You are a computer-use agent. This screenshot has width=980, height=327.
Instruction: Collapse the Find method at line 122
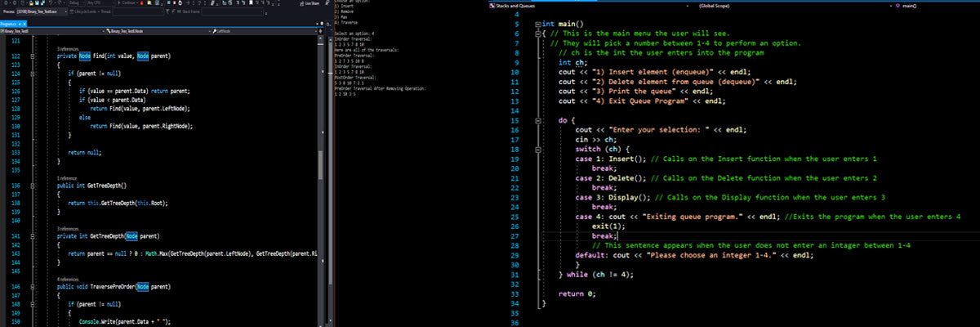click(32, 56)
